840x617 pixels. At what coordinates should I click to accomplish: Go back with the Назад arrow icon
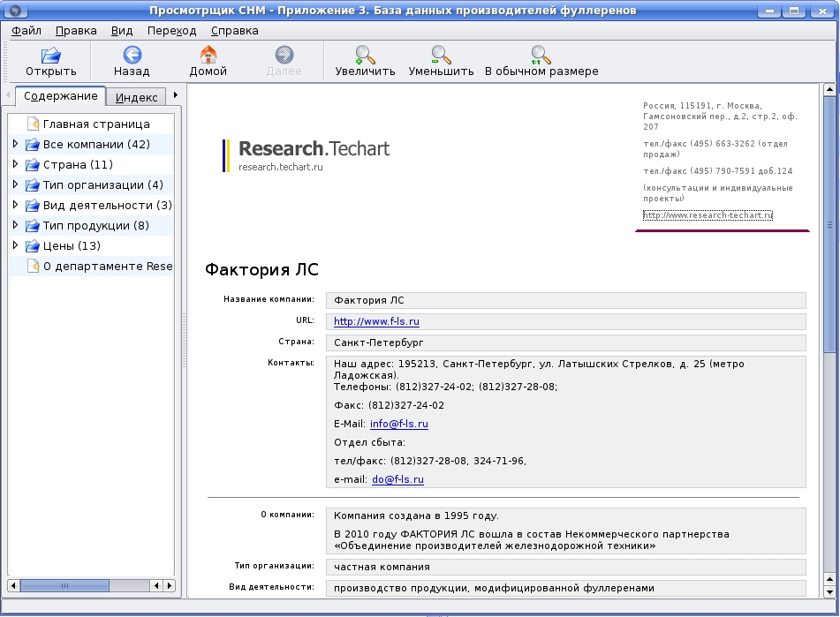point(132,55)
